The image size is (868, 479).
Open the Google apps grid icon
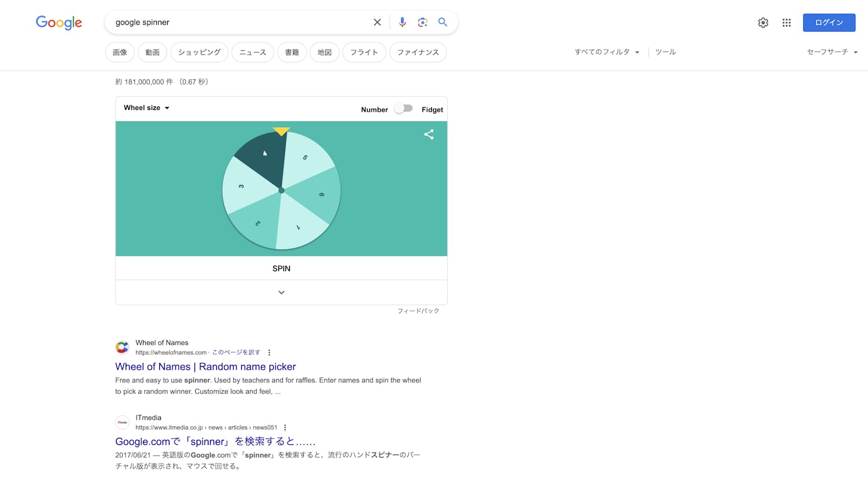tap(786, 23)
